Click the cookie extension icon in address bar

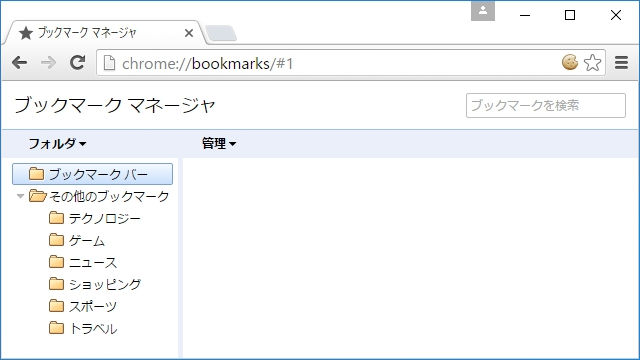[x=570, y=62]
